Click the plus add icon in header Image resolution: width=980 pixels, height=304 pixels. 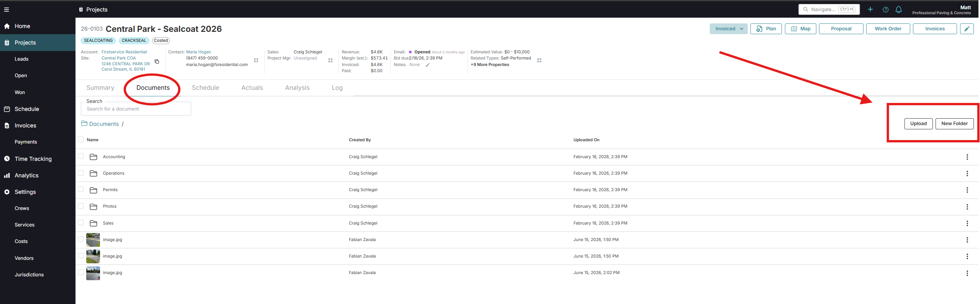870,9
